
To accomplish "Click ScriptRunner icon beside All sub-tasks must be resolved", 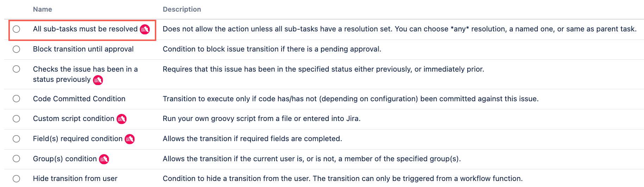I will (145, 29).
